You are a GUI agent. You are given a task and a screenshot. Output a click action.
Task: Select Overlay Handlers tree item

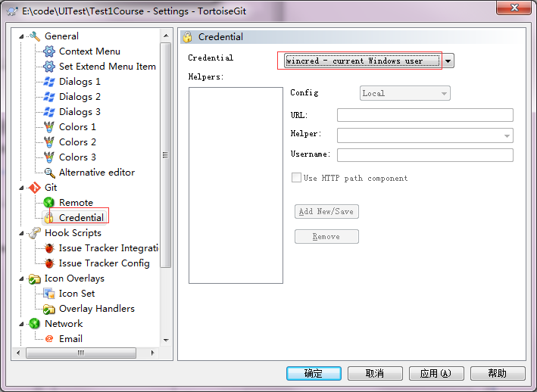coord(97,309)
